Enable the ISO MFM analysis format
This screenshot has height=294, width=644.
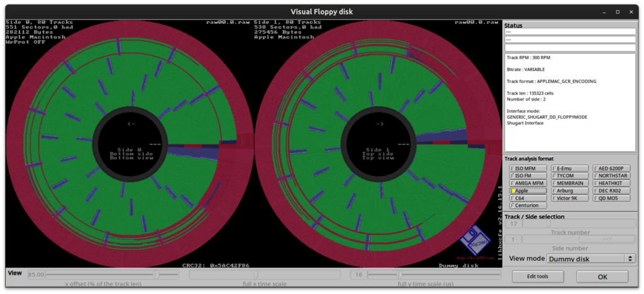click(528, 168)
